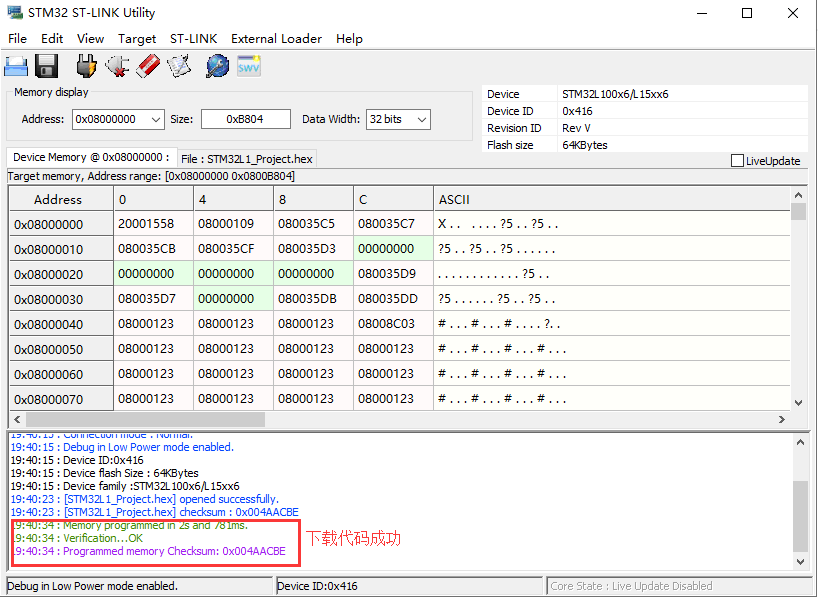Start Program & Verify with the document icon
Screen dimensions: 818x597
pos(180,65)
